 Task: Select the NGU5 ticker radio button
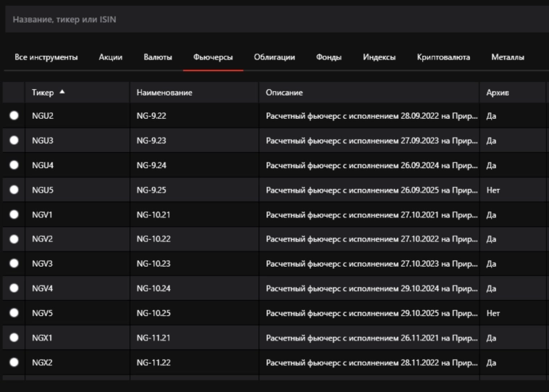click(x=14, y=190)
